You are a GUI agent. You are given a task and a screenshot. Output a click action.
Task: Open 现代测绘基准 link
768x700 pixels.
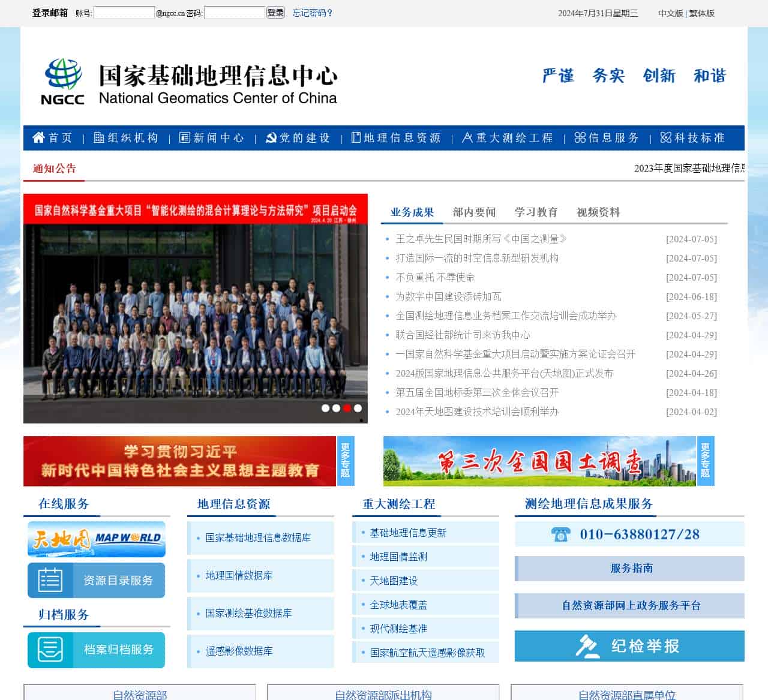(398, 629)
